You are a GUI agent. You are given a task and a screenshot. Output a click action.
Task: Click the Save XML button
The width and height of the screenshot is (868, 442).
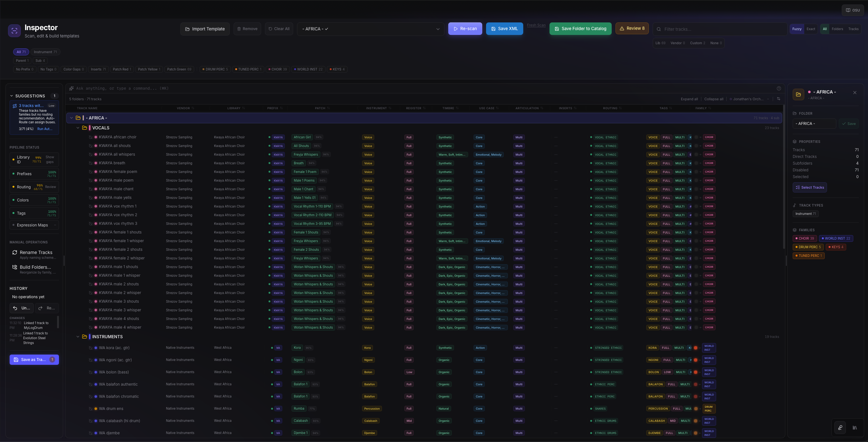pyautogui.click(x=504, y=29)
